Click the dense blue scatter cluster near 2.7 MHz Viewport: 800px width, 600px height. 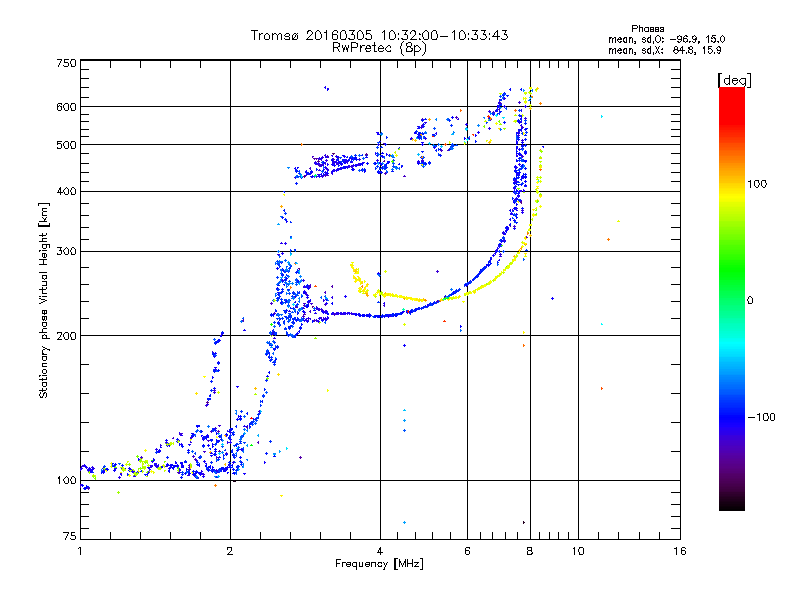(x=291, y=298)
